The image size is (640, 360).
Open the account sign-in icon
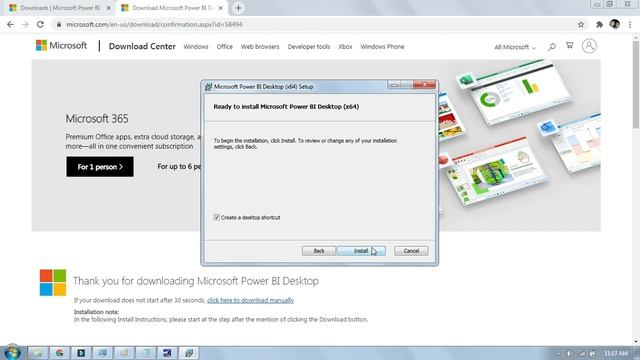(x=589, y=46)
